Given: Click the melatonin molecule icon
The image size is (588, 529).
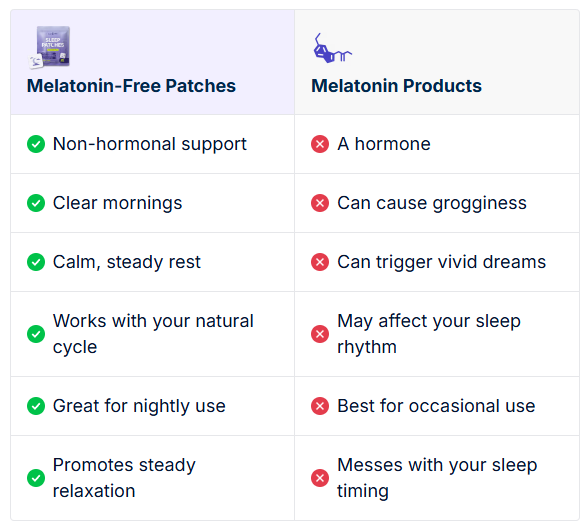Looking at the screenshot, I should (x=332, y=48).
